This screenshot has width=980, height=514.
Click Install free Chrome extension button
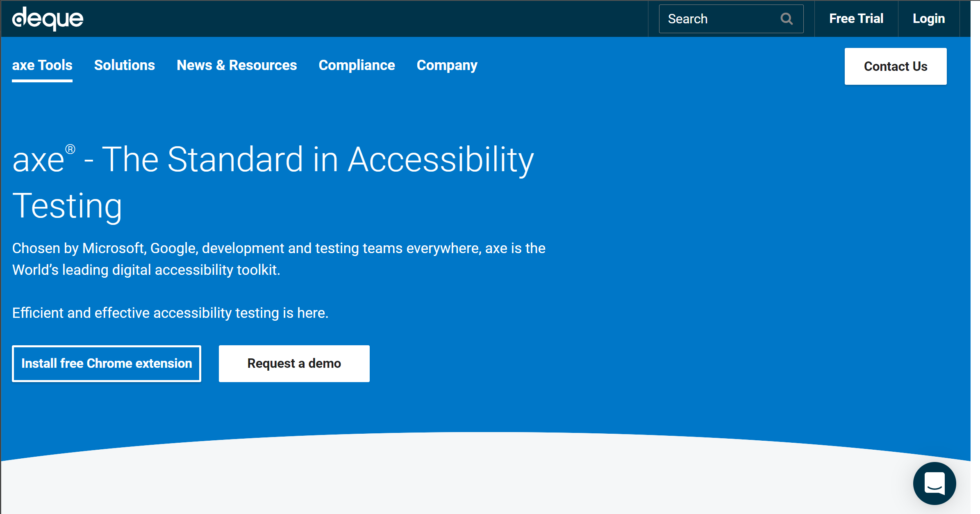[x=107, y=364]
